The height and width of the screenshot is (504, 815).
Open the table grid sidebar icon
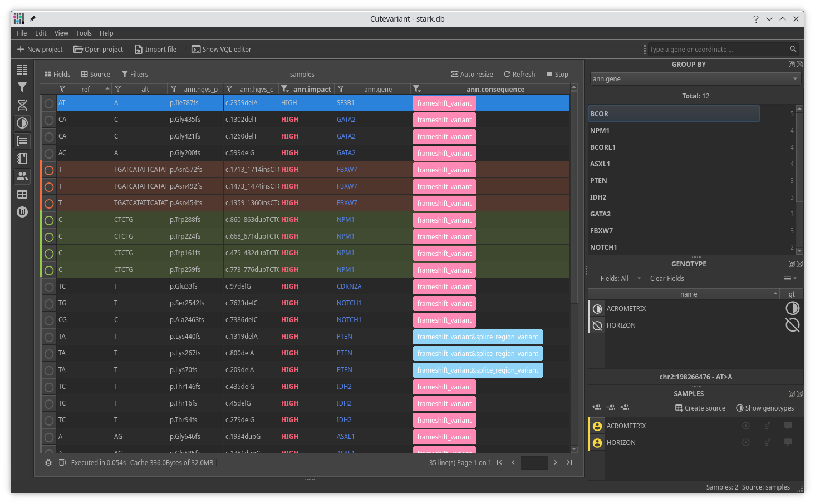pos(22,194)
